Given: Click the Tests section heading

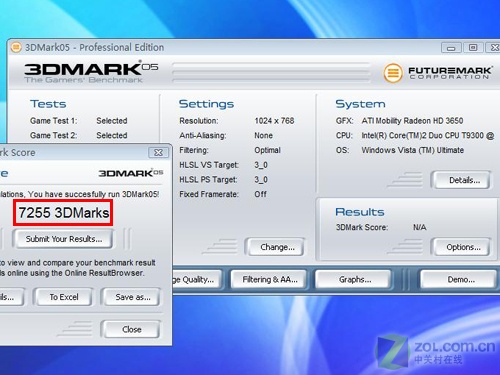Looking at the screenshot, I should point(48,104).
